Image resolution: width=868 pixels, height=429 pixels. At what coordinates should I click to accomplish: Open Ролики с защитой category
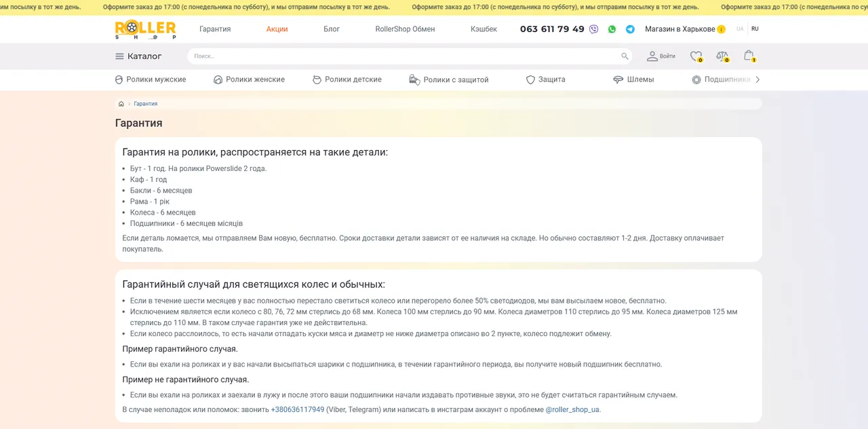click(448, 79)
